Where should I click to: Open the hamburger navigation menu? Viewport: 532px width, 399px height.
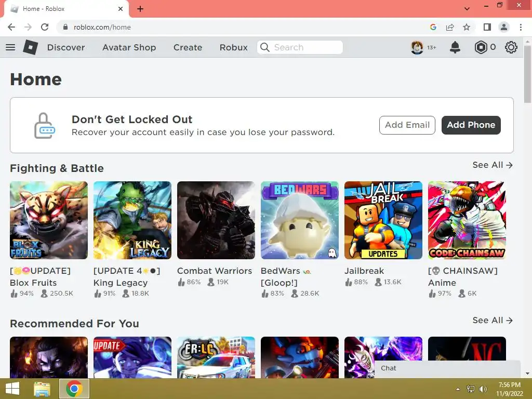pos(10,47)
